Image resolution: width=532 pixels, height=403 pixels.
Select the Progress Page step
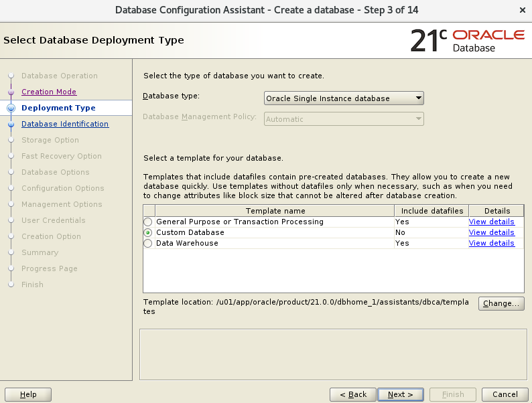coord(50,268)
